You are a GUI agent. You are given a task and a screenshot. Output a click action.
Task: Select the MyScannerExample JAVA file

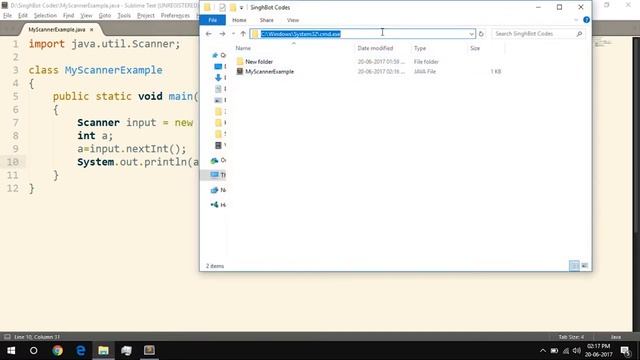pos(269,71)
